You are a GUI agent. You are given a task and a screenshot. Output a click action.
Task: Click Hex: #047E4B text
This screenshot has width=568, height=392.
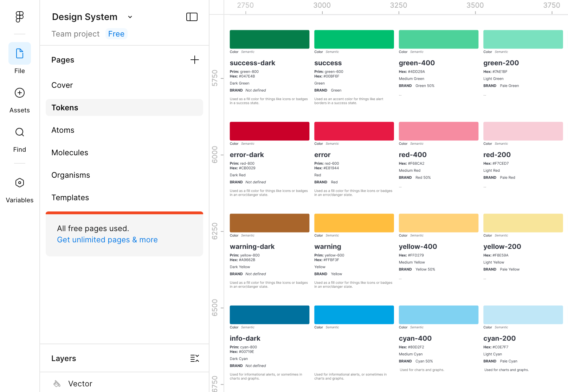pos(243,76)
